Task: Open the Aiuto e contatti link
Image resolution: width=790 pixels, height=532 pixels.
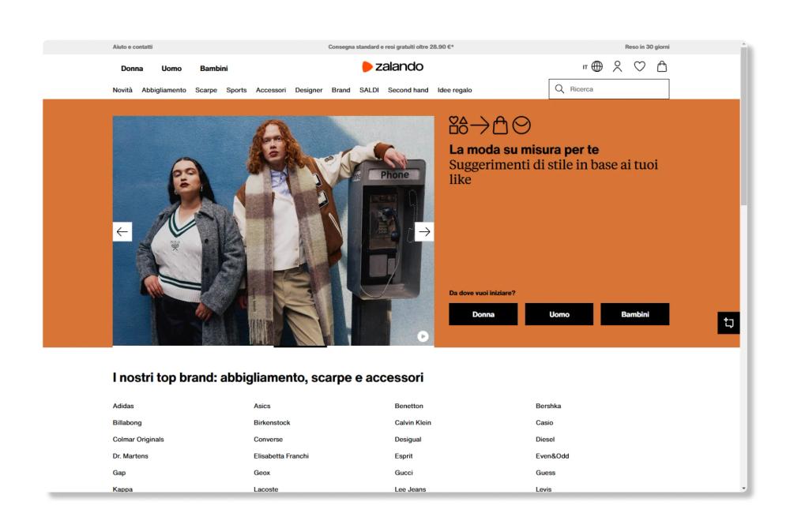Action: pyautogui.click(x=133, y=47)
